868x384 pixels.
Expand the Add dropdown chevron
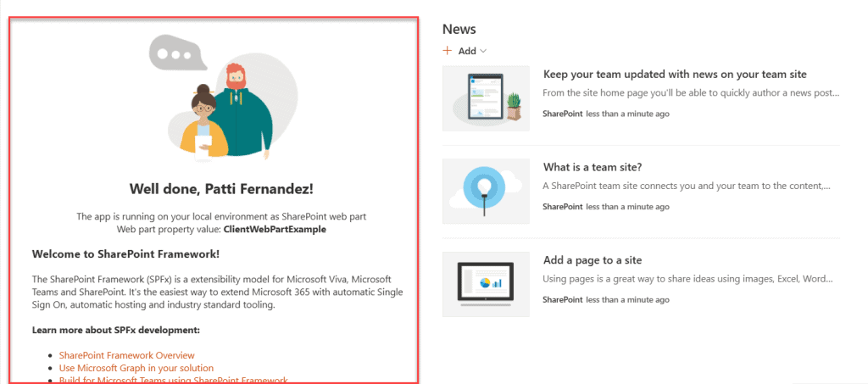483,51
